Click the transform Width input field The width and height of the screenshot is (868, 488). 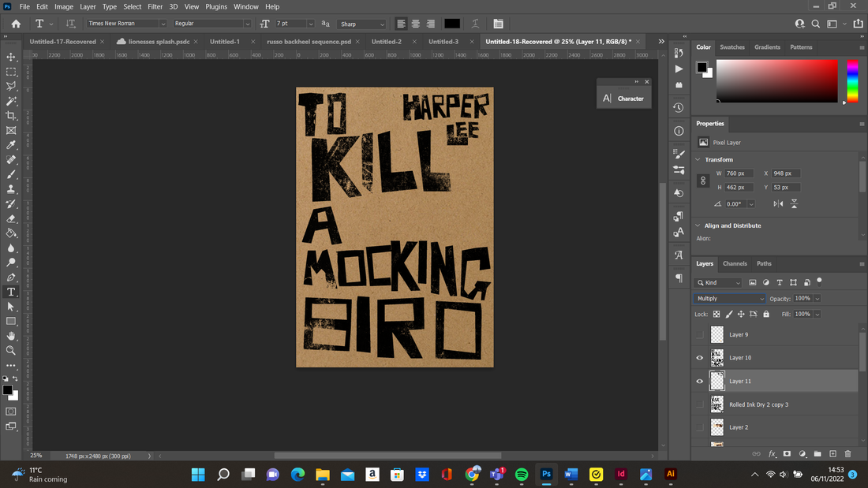click(x=739, y=173)
